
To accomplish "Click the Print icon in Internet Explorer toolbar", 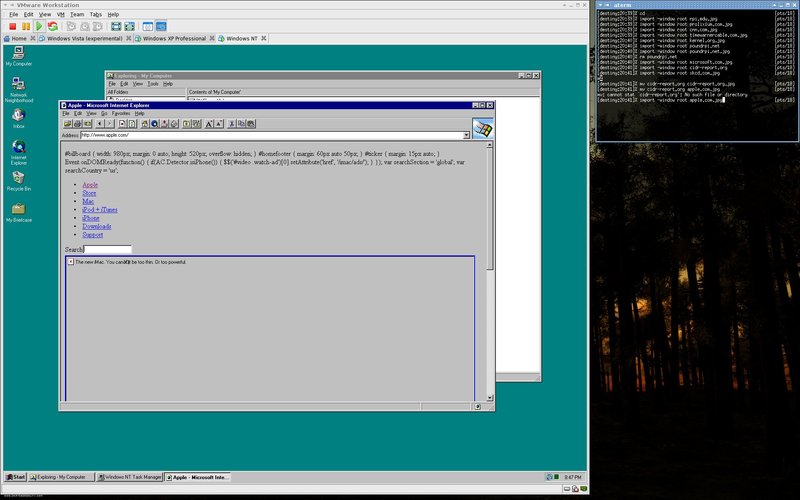I will pos(78,123).
